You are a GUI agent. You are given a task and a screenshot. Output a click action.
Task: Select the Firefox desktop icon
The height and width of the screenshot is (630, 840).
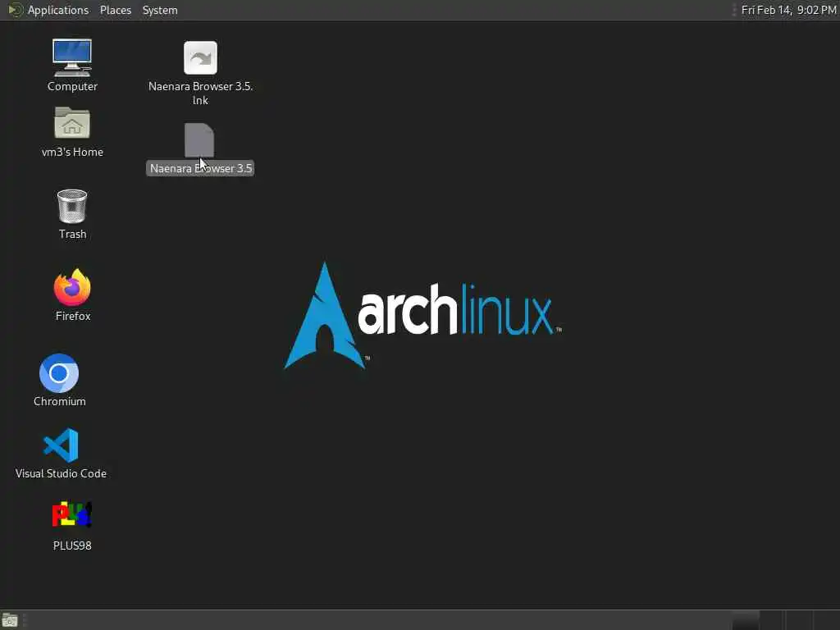coord(72,287)
